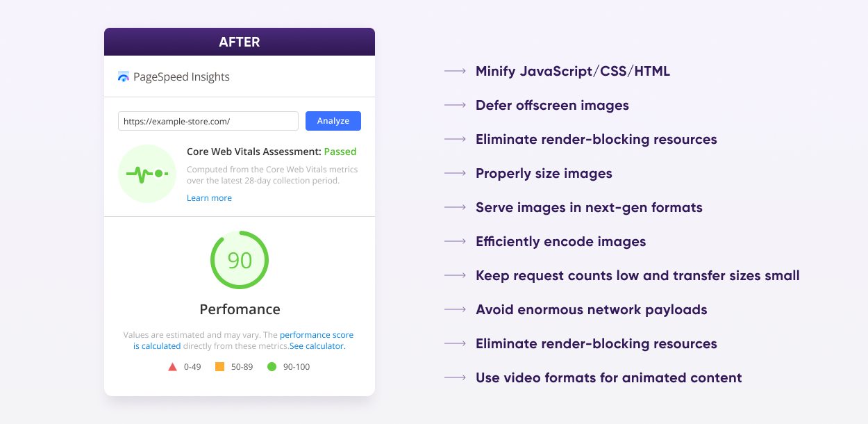Click the performance score is calculated link

317,334
